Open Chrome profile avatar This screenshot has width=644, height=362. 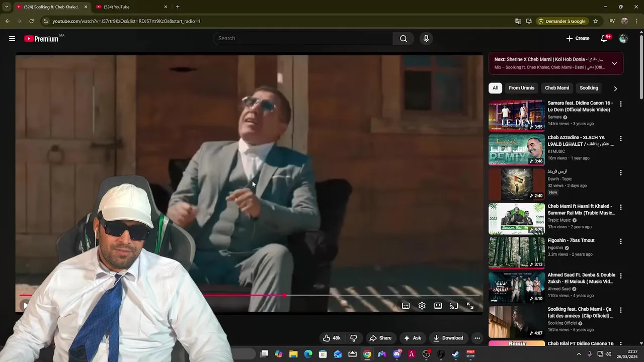pyautogui.click(x=624, y=21)
